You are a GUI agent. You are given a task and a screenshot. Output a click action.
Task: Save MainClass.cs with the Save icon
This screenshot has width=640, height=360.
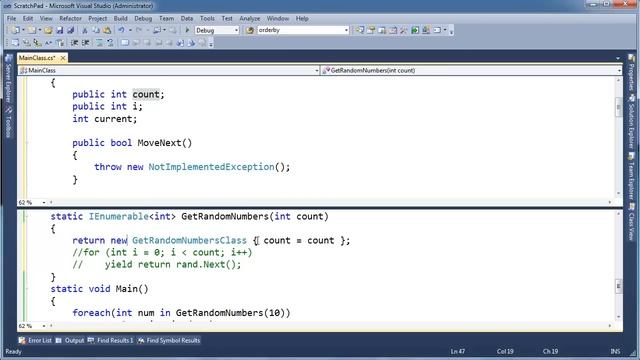click(x=60, y=30)
